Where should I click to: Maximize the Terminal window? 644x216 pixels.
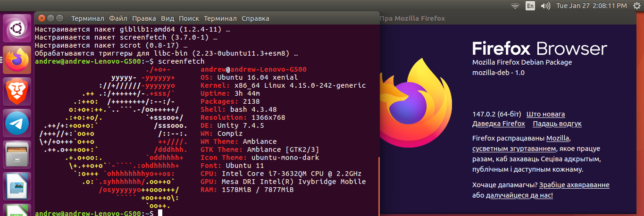pyautogui.click(x=59, y=18)
